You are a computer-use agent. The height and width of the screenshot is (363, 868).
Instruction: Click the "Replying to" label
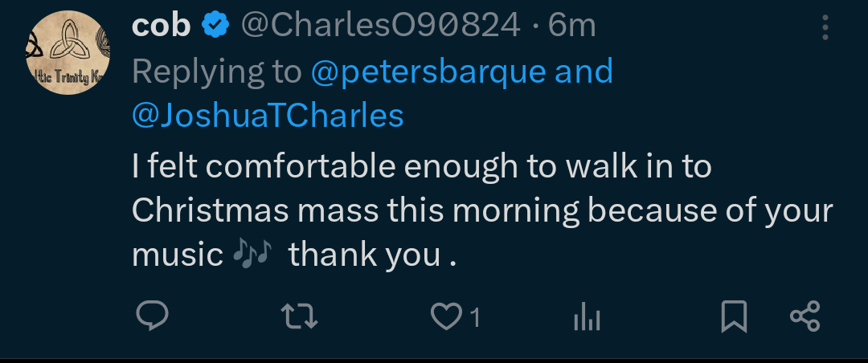pyautogui.click(x=216, y=72)
